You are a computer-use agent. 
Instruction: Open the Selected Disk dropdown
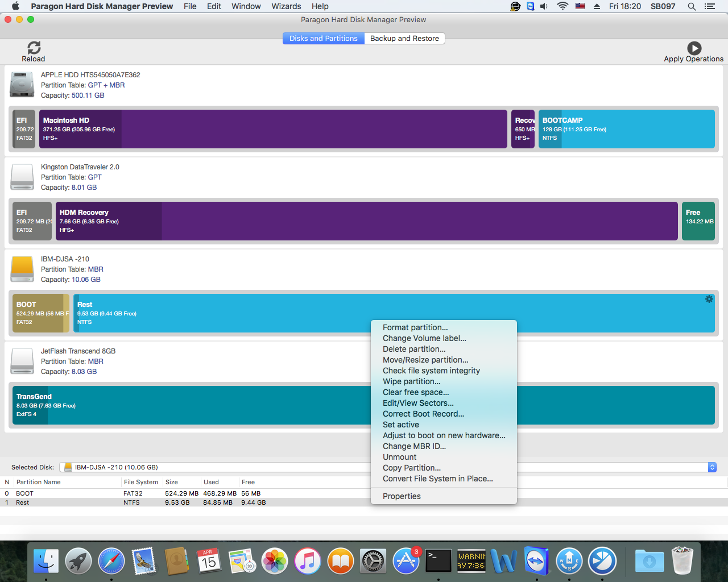click(x=387, y=467)
